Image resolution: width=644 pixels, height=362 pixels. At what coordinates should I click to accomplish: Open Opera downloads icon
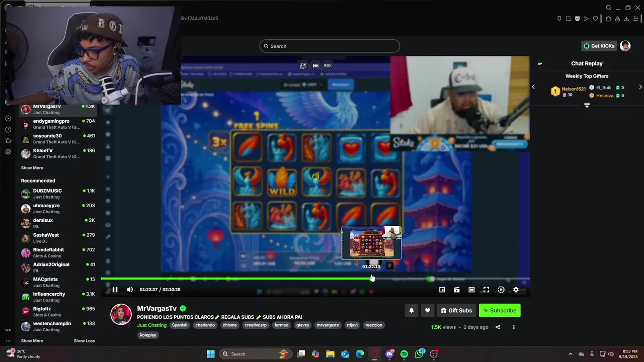[626, 19]
